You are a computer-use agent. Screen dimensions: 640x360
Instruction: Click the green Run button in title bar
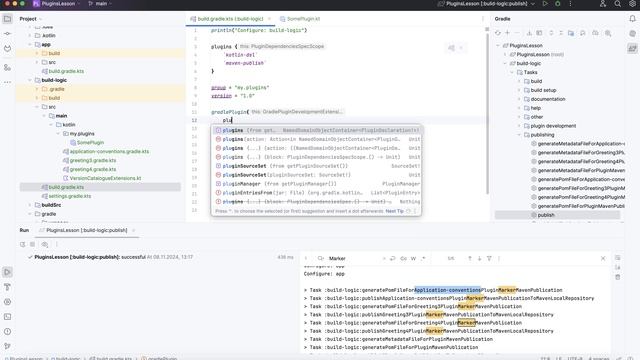click(x=545, y=4)
